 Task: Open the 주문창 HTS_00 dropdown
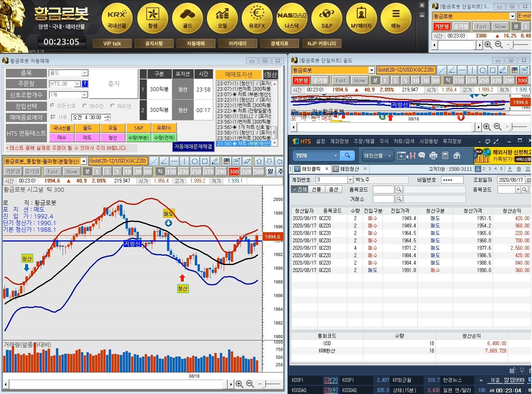(x=77, y=84)
